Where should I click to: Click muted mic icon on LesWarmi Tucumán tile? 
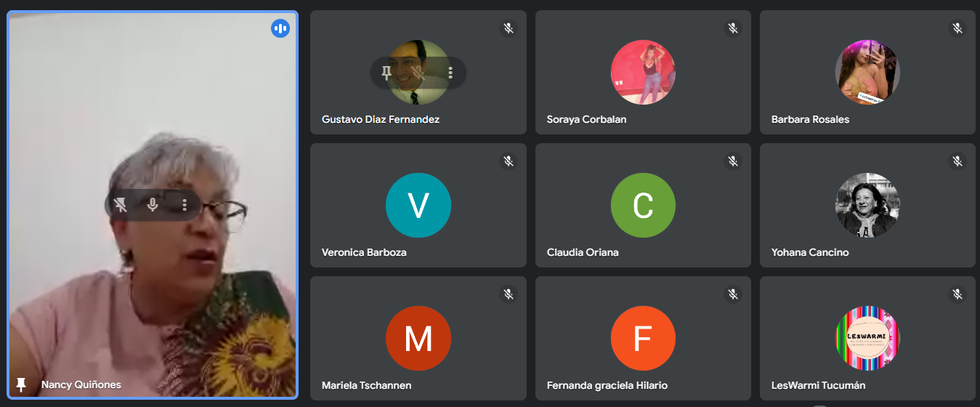tap(957, 294)
